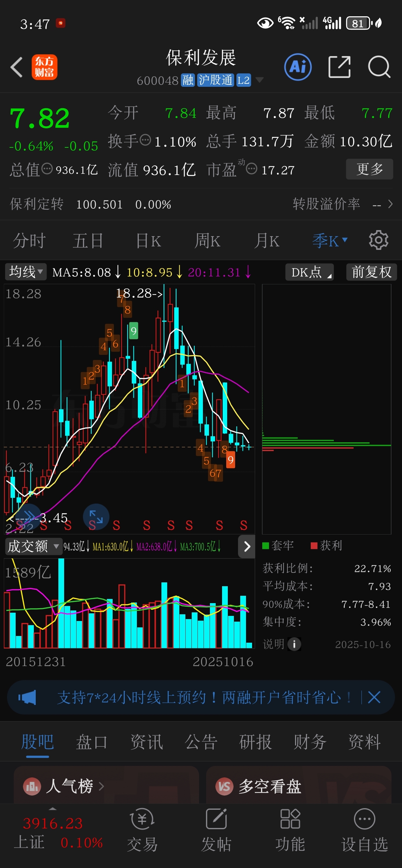Expand the 上证 index bar arrow

point(53,809)
